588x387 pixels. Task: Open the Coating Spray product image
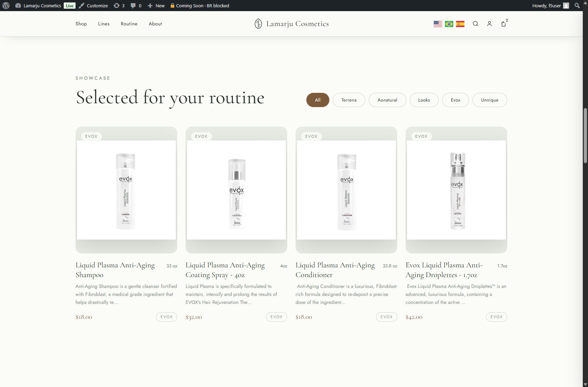click(x=236, y=190)
